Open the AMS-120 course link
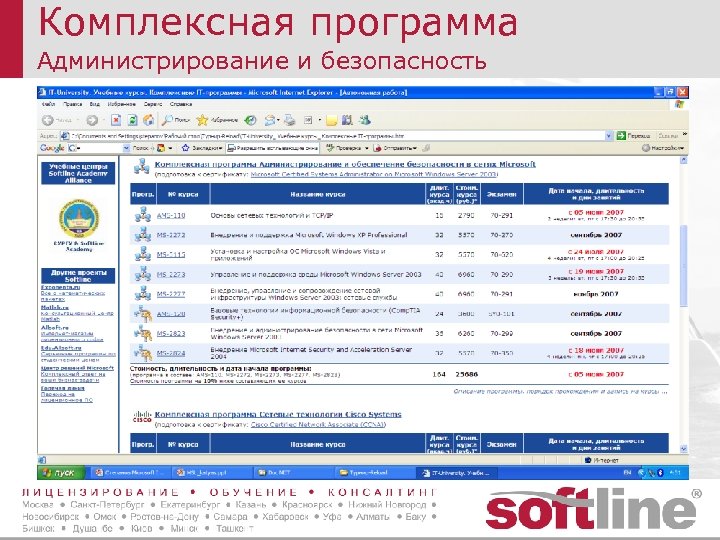This screenshot has width=720, height=540. [x=171, y=314]
